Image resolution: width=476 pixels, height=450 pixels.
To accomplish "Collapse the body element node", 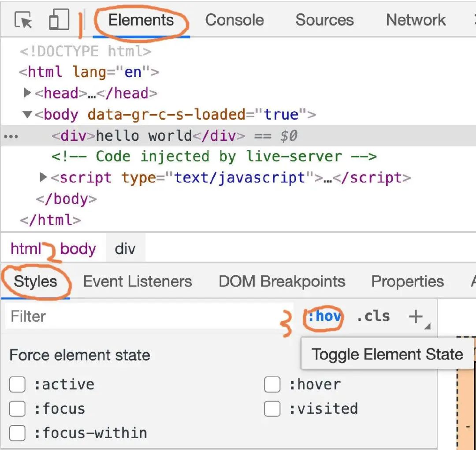I will pos(27,114).
